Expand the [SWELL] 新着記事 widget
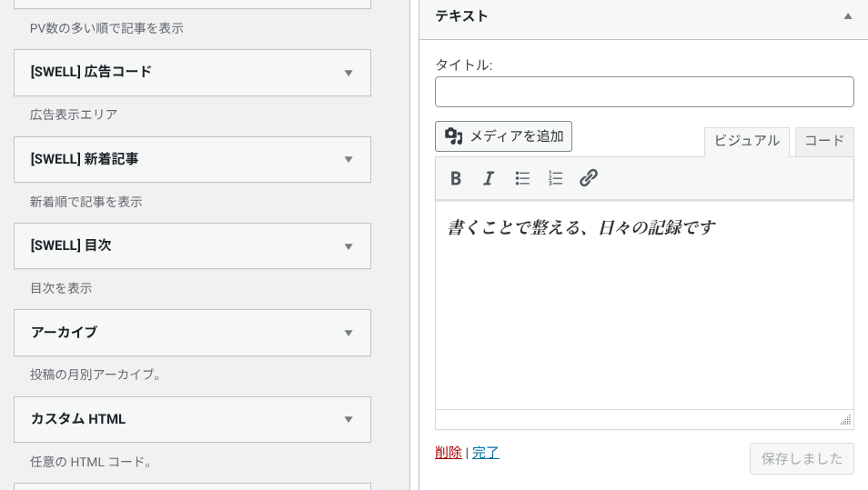The image size is (868, 490). [348, 160]
